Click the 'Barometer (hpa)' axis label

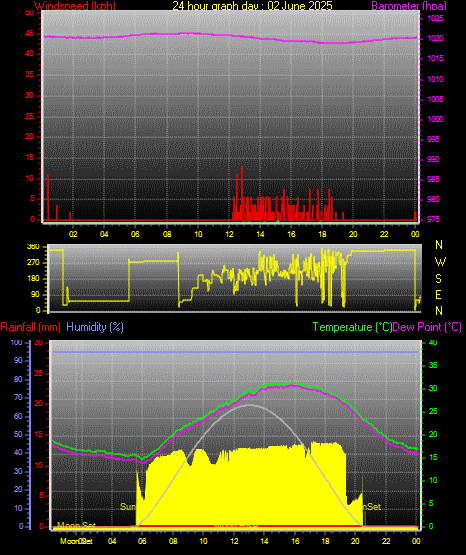click(x=409, y=6)
